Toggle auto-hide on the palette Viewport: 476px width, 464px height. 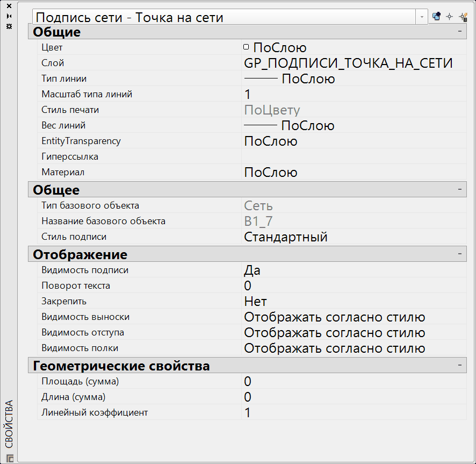click(9, 16)
